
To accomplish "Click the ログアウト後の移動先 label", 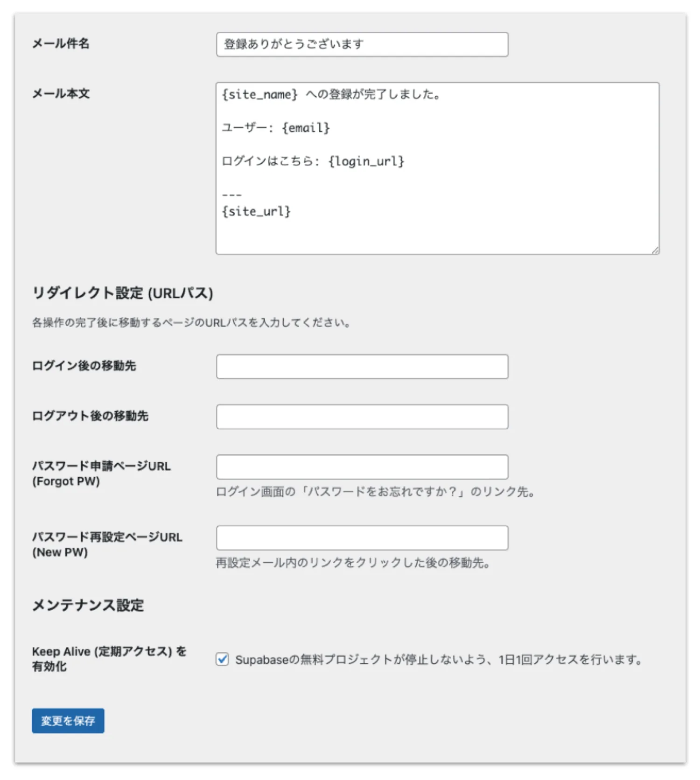I will (x=90, y=416).
